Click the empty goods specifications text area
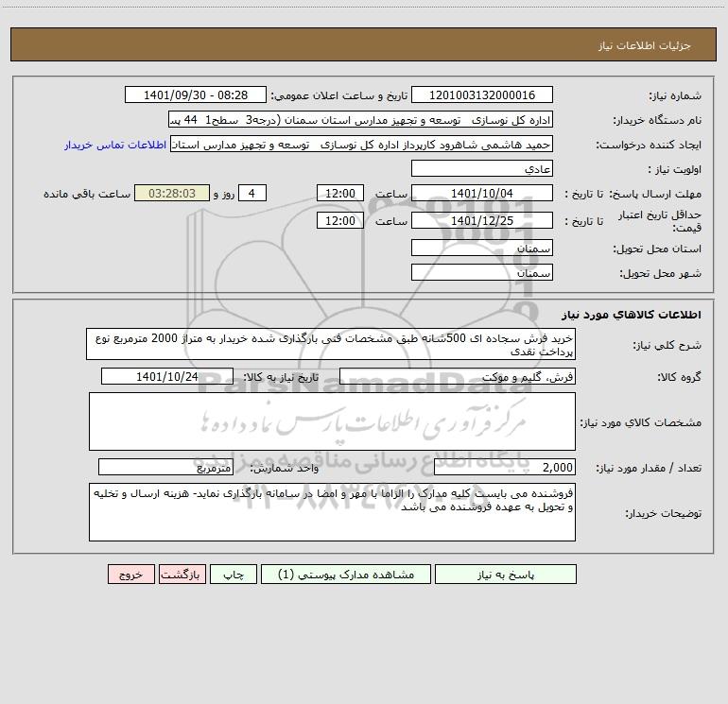 point(332,421)
